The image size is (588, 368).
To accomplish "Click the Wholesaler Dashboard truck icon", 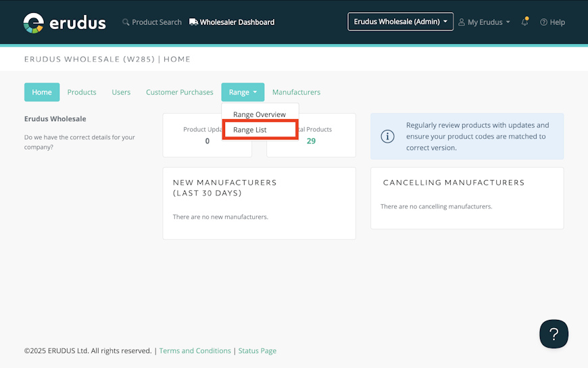I will pos(193,22).
